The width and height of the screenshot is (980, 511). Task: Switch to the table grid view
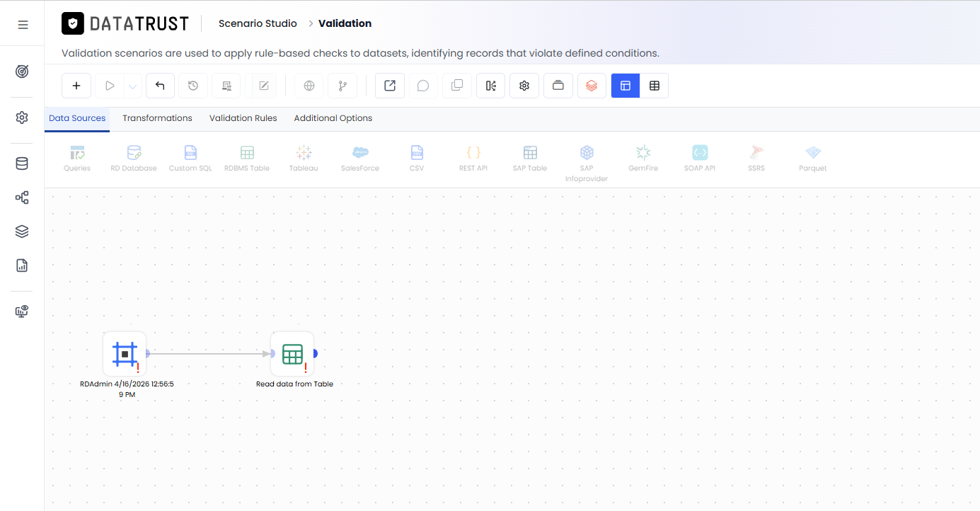click(x=655, y=86)
